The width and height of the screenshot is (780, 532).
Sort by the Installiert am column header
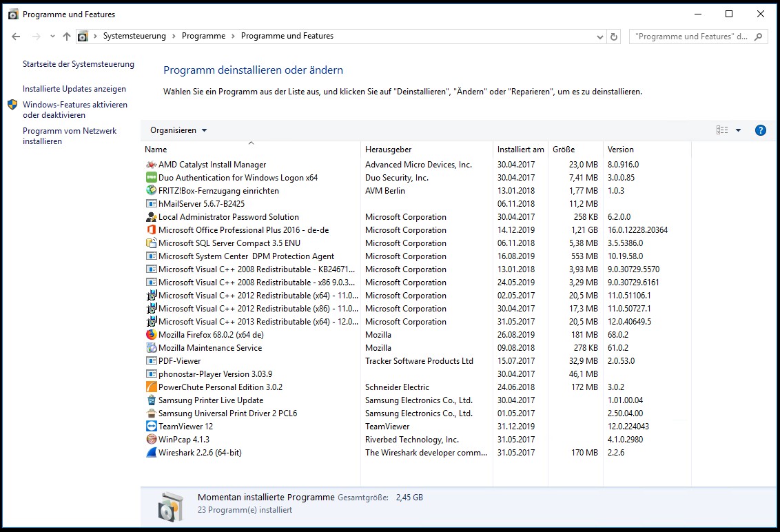pyautogui.click(x=520, y=150)
